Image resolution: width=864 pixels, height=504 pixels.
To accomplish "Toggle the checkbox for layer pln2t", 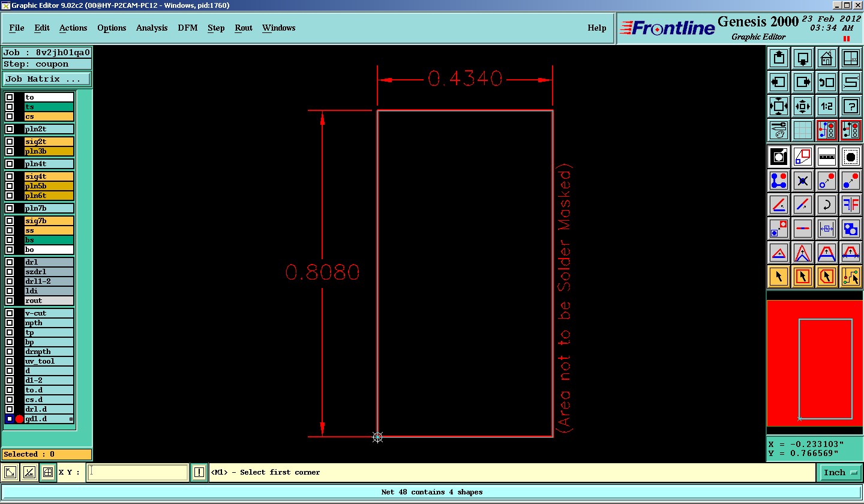I will click(10, 129).
